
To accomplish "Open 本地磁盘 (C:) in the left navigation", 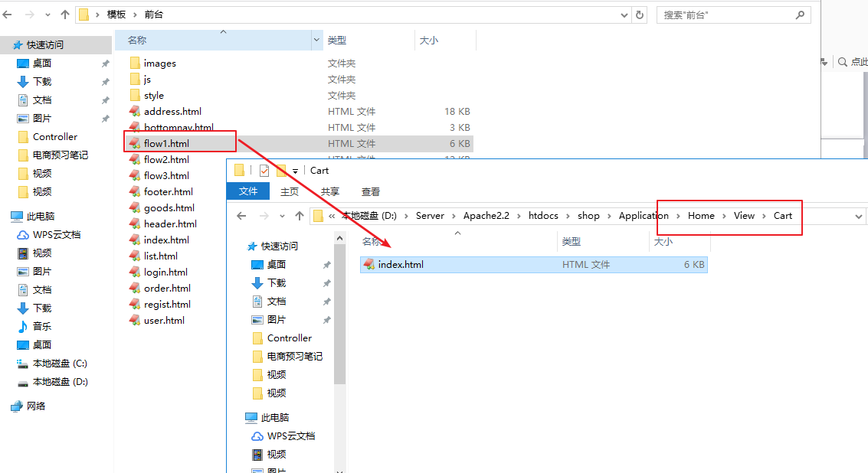I will click(x=59, y=363).
